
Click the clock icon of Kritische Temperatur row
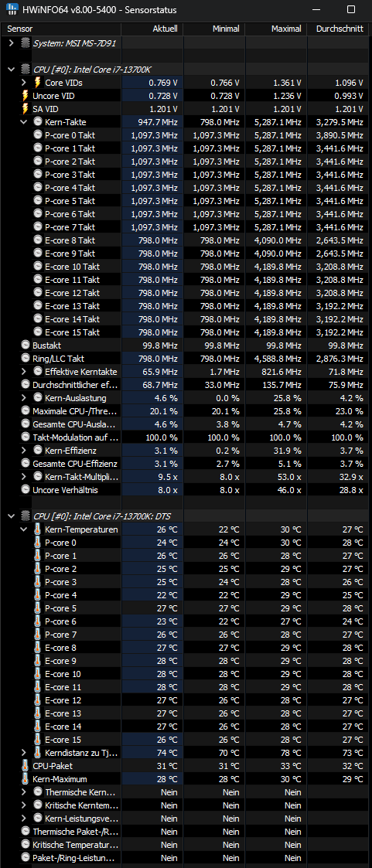[x=26, y=845]
